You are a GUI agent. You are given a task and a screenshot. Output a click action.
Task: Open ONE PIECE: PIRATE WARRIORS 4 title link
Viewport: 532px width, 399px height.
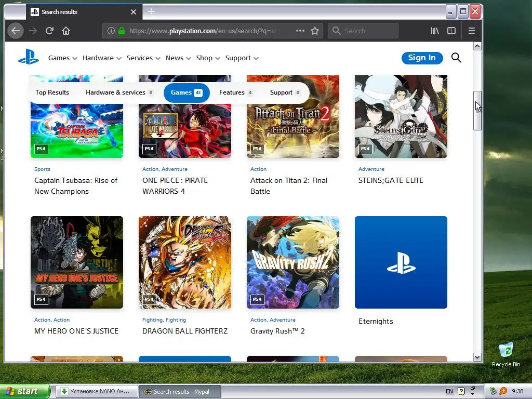click(175, 186)
